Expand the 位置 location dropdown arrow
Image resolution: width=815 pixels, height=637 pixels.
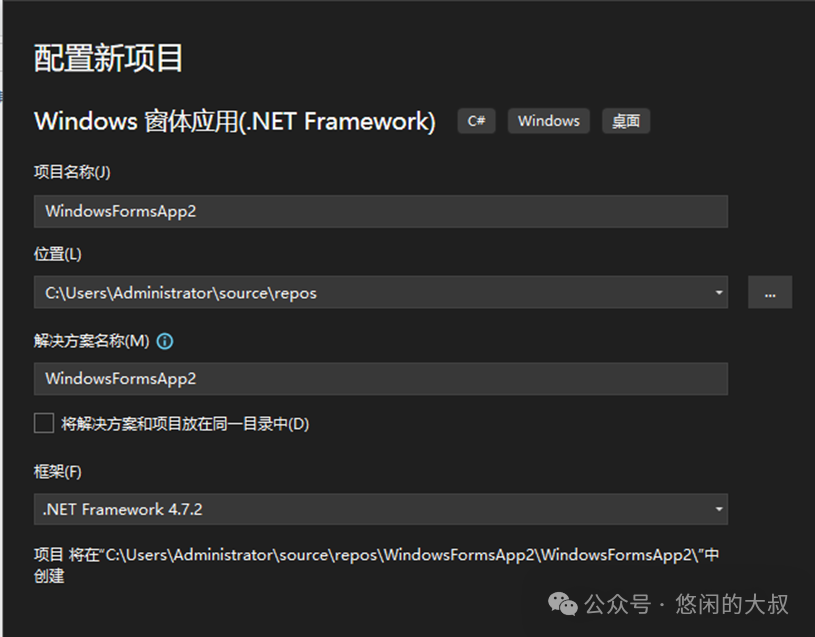coord(718,293)
